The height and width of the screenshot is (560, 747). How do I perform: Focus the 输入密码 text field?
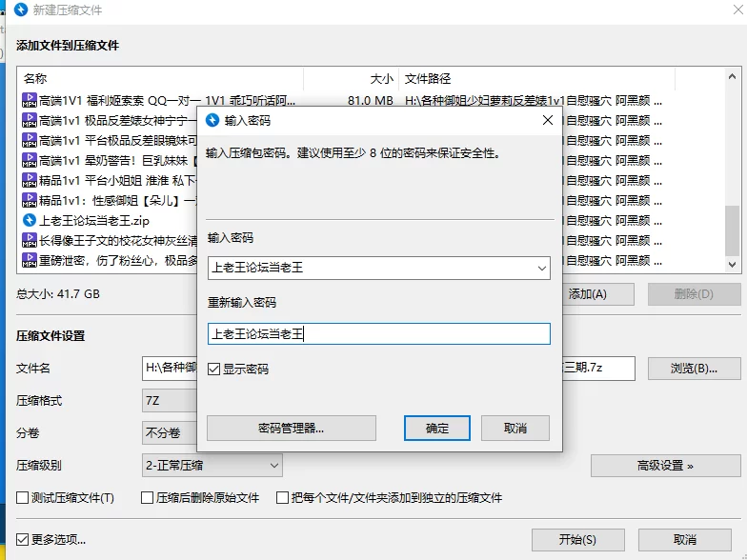[x=379, y=269]
